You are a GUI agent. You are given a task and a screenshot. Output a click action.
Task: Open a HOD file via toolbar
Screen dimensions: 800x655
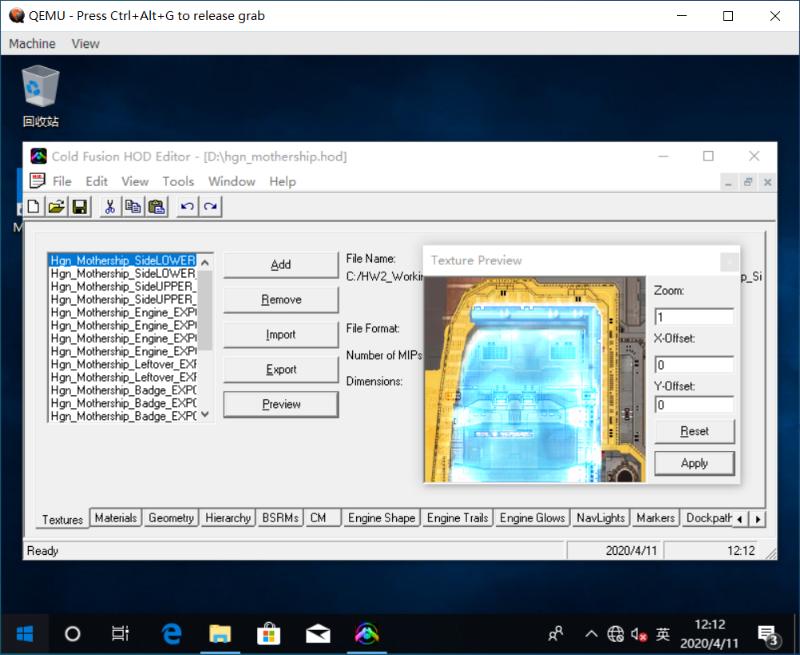(57, 207)
